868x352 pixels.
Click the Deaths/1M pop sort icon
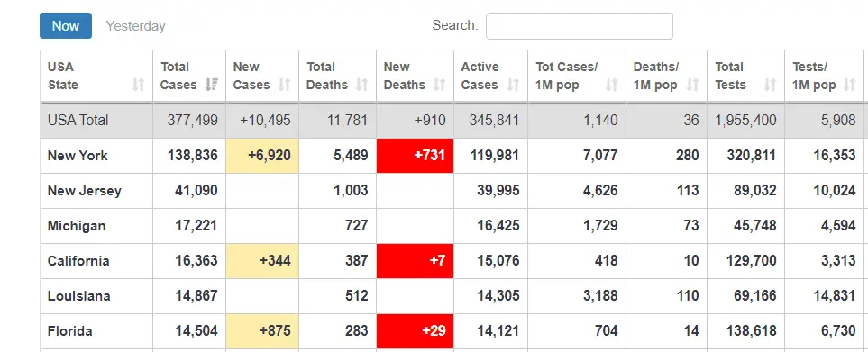[x=692, y=85]
